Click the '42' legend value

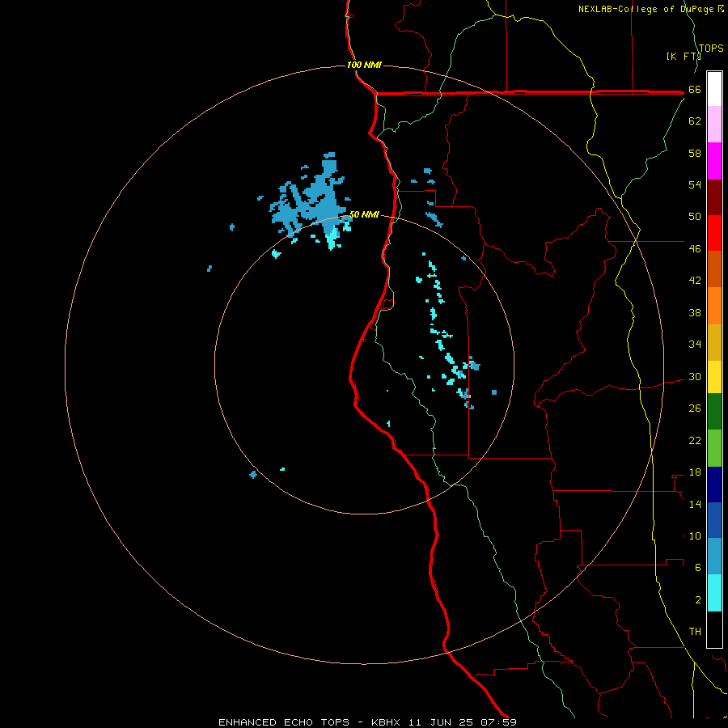point(695,281)
